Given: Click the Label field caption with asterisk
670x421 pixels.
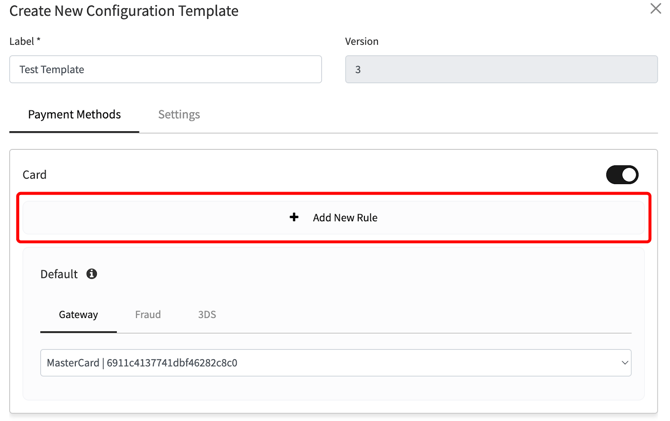Looking at the screenshot, I should tap(25, 41).
